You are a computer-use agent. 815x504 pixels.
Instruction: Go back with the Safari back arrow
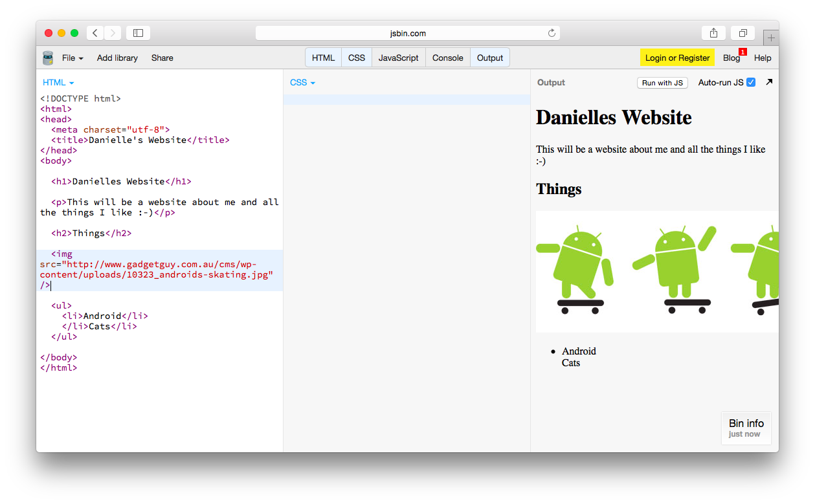(95, 33)
